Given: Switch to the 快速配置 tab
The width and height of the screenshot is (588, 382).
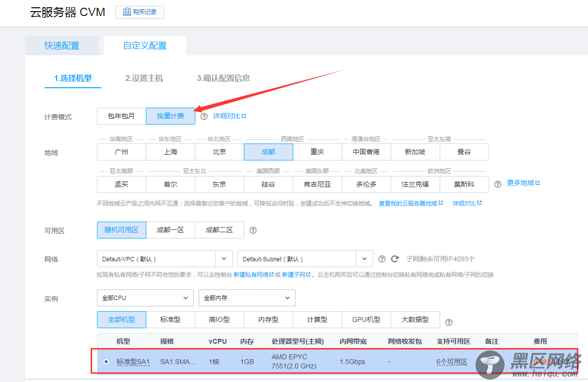Looking at the screenshot, I should click(62, 46).
